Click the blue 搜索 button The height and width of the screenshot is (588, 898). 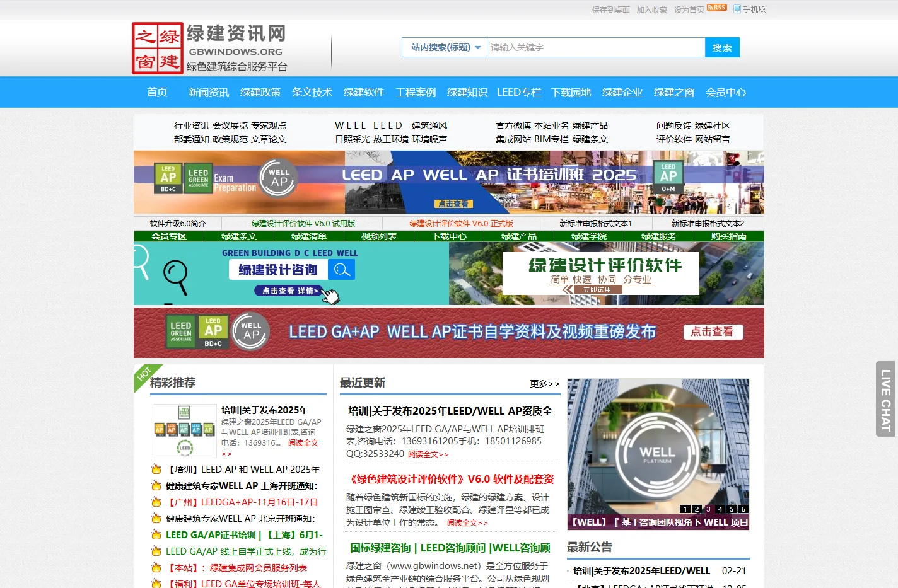point(722,47)
